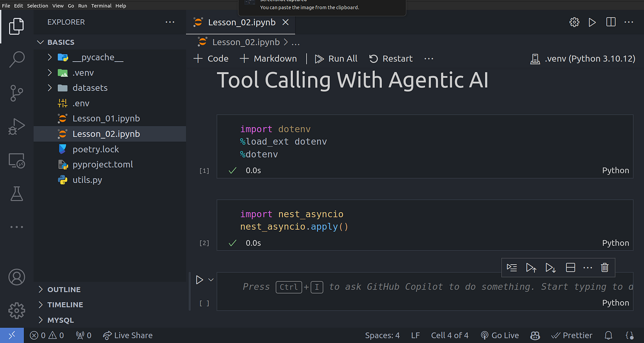Open remote window indicator in status bar
This screenshot has width=644, height=343.
pos(12,335)
